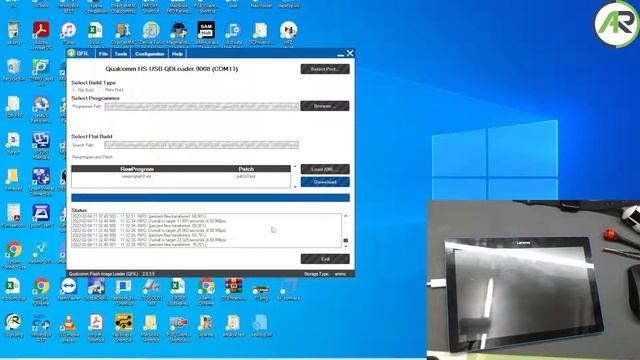Open the green P icon beside Recycle Bin
Image resolution: width=640 pixels, height=360 pixels.
click(x=41, y=67)
